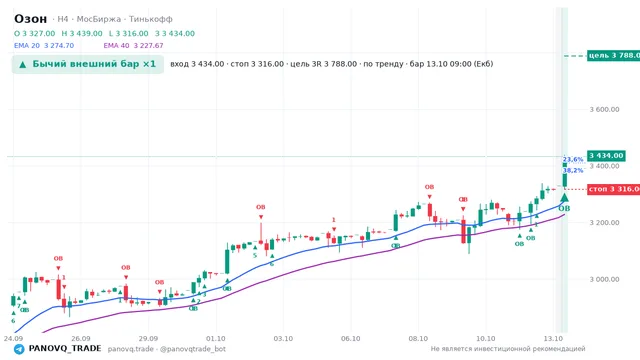Click the green triangle in the Бычий внешний бар badge
Image resolution: width=640 pixels, height=360 pixels.
click(23, 64)
